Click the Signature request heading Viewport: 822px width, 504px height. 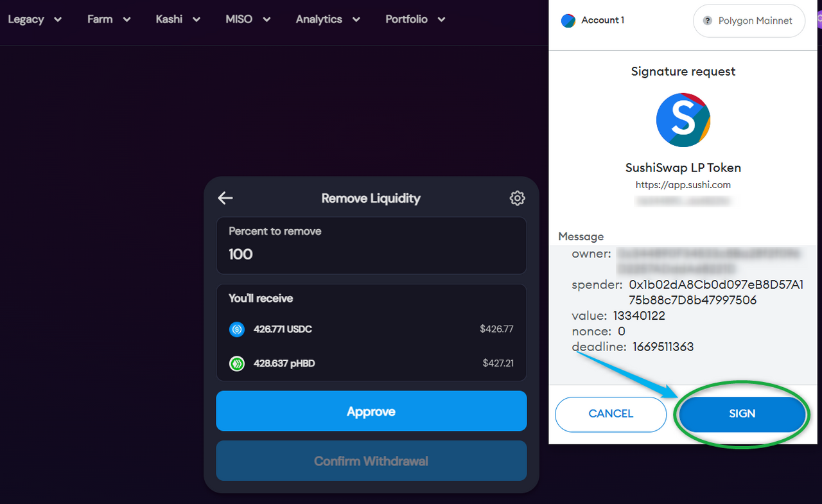click(683, 71)
